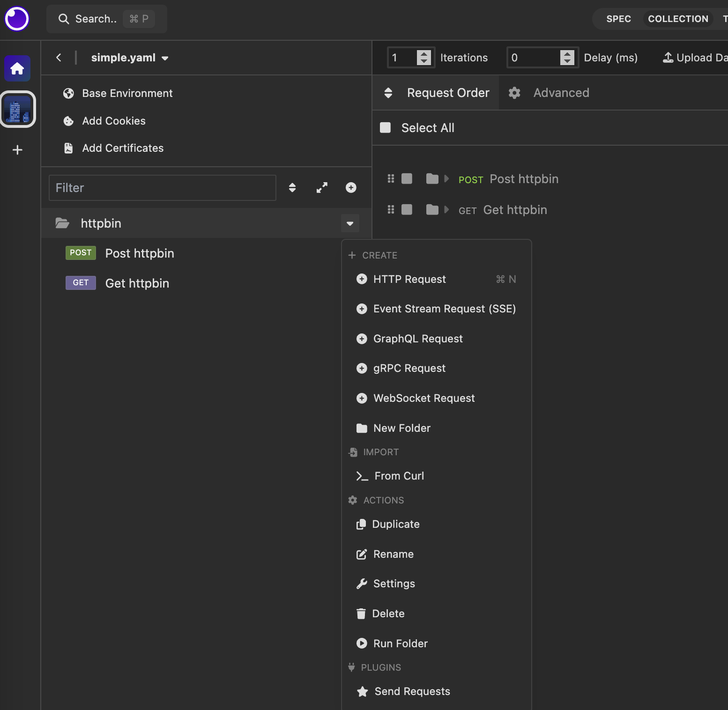Click the search bar
This screenshot has height=710, width=728.
107,19
